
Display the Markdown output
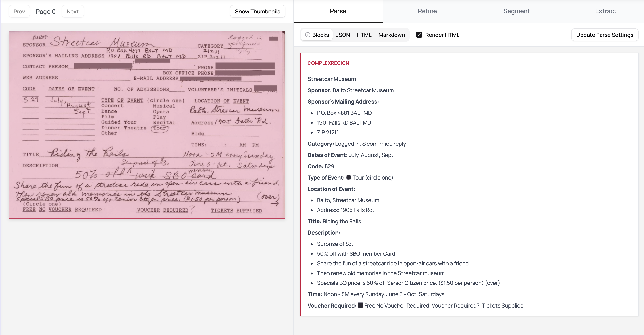[392, 35]
